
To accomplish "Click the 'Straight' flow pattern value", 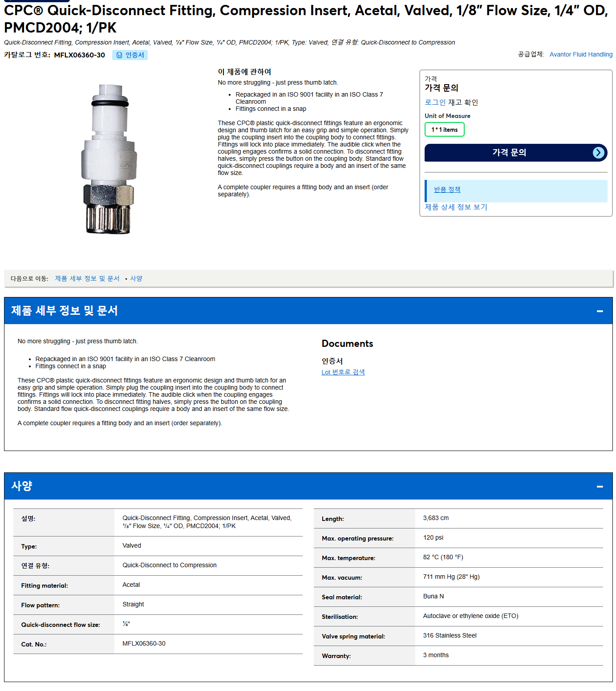I will [133, 604].
